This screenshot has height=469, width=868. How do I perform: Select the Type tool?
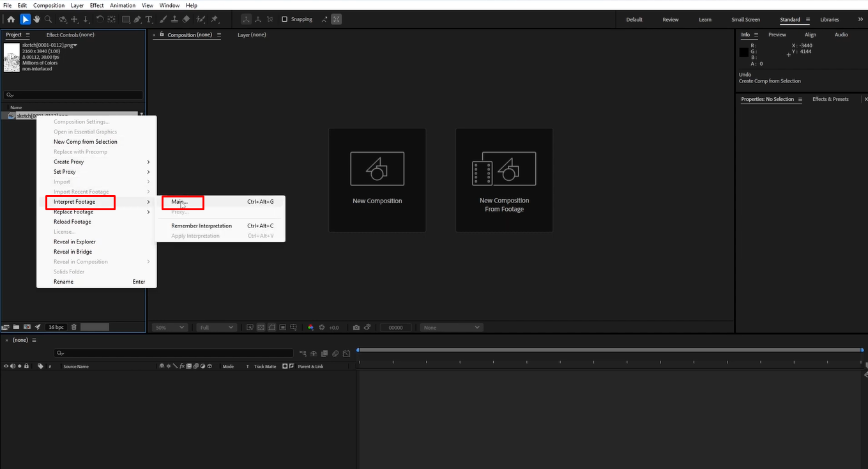(148, 19)
